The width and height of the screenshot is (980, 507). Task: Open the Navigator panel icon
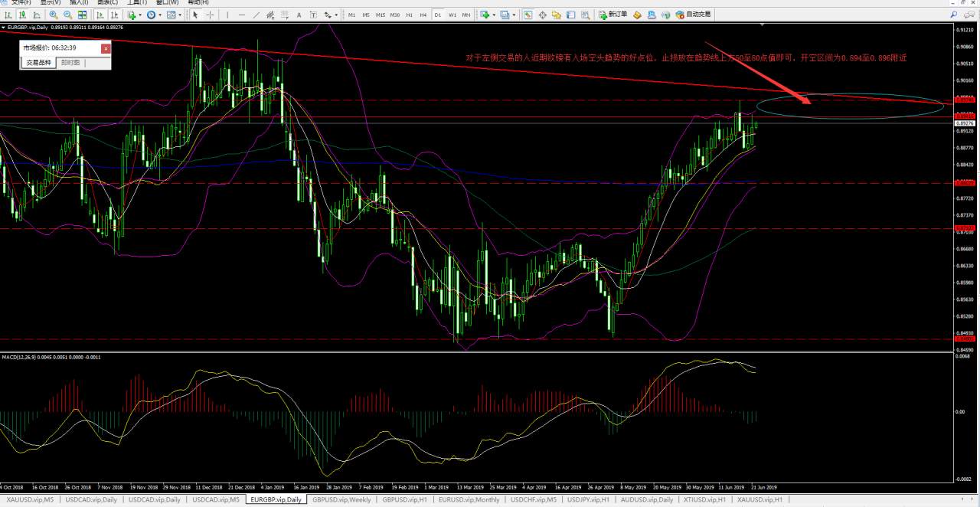[x=557, y=15]
